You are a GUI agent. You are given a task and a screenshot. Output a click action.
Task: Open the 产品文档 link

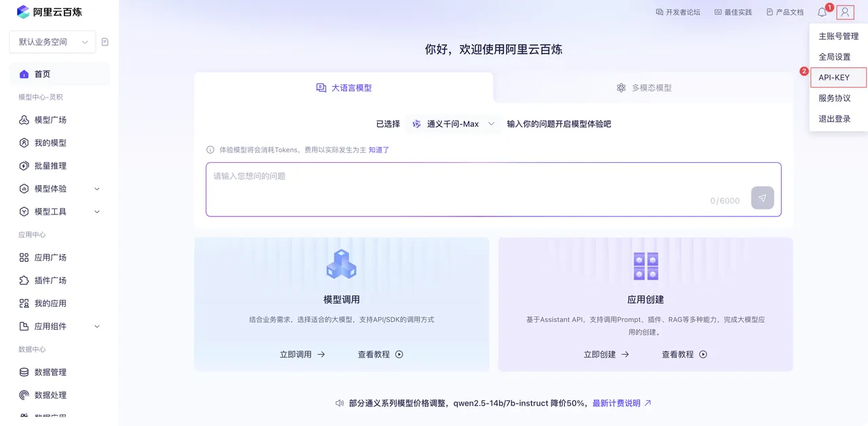pos(785,12)
